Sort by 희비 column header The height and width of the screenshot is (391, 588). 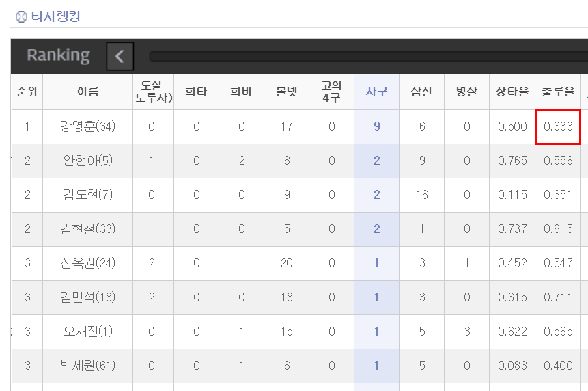pyautogui.click(x=241, y=92)
